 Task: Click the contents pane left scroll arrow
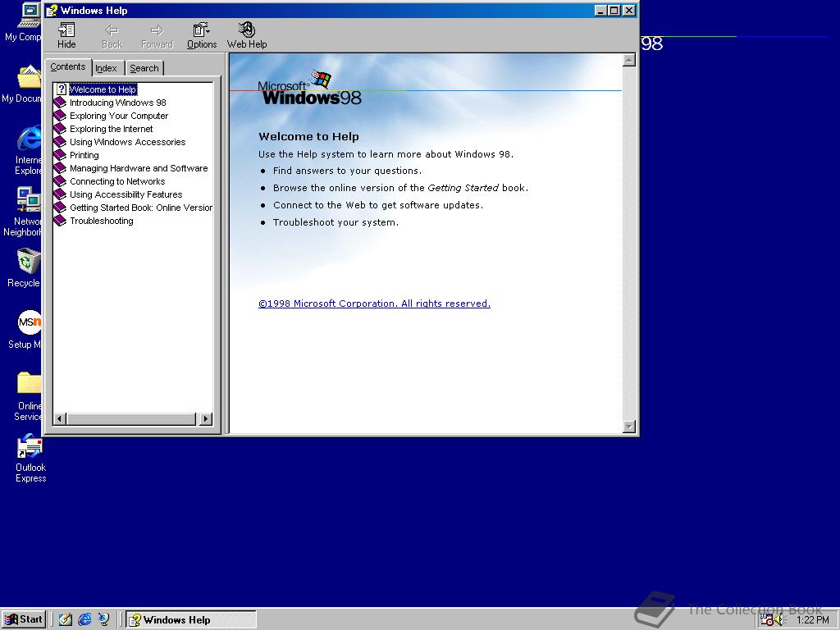pos(60,419)
